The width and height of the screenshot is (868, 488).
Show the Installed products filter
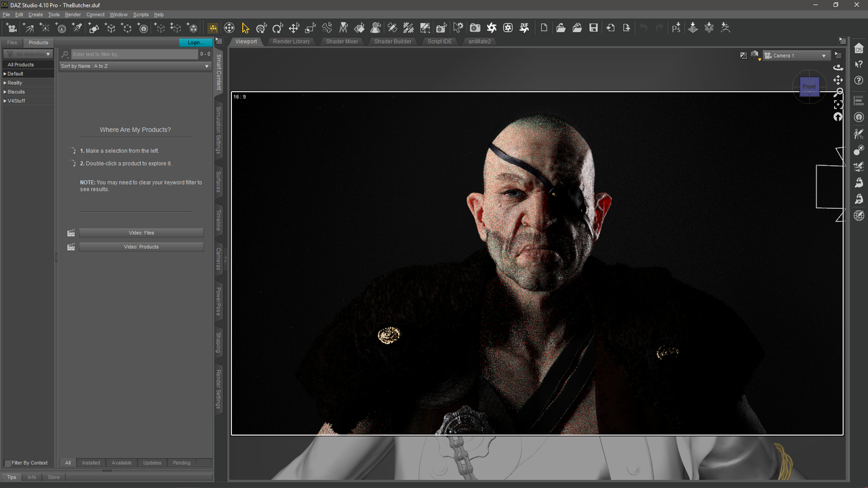click(x=91, y=463)
